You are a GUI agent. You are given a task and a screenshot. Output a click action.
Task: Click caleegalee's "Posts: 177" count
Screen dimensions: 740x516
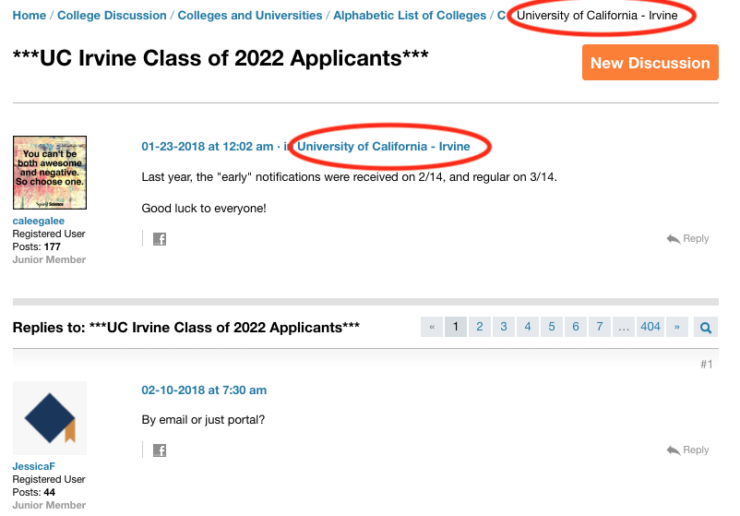[x=36, y=246]
